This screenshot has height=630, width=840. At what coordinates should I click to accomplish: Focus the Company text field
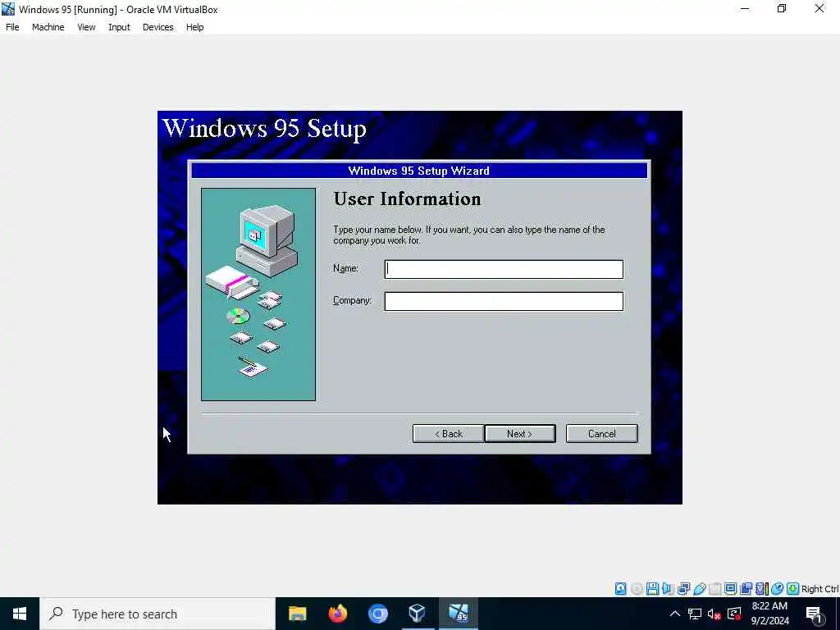[x=504, y=301]
